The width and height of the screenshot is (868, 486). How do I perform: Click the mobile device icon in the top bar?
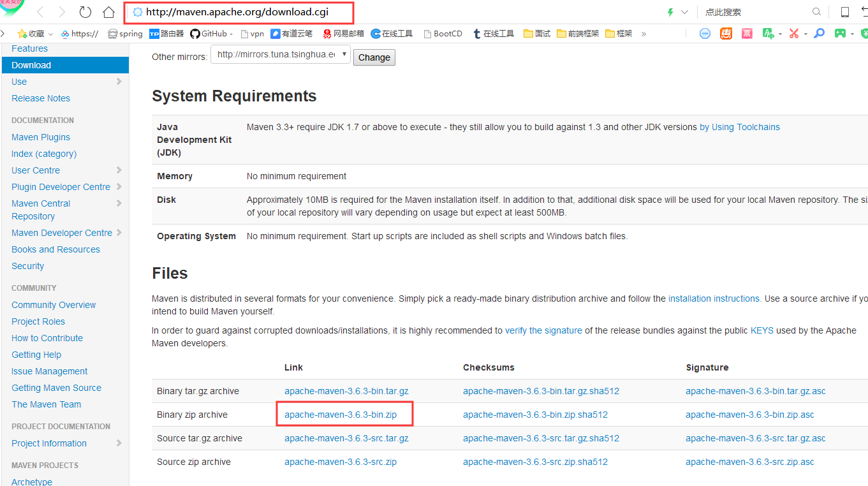[845, 12]
